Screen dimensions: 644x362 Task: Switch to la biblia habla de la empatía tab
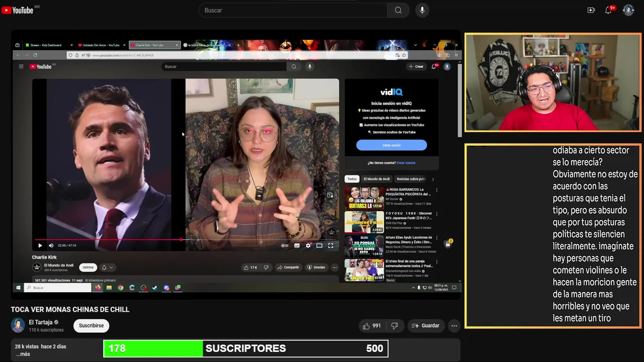pyautogui.click(x=206, y=45)
